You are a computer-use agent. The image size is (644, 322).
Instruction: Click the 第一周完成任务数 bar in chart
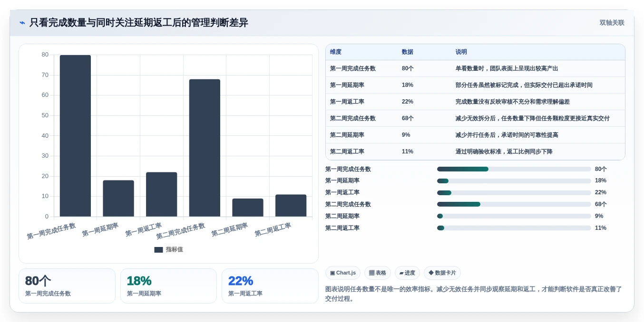point(75,136)
